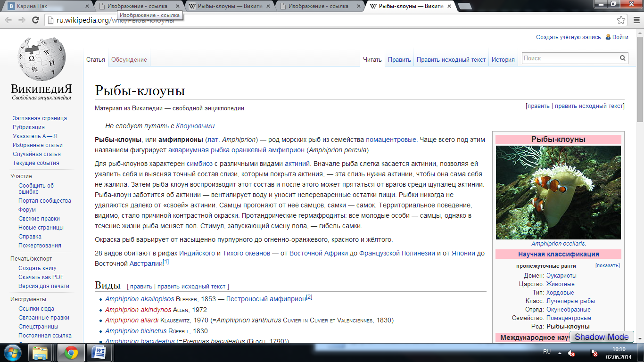Open the Windows Start menu
644x362 pixels.
[x=13, y=353]
